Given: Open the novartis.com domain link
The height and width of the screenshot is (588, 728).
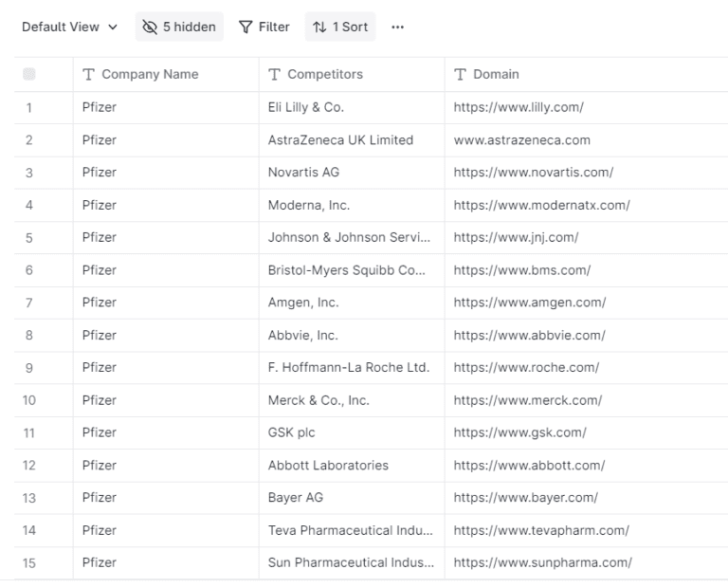Looking at the screenshot, I should coord(533,173).
